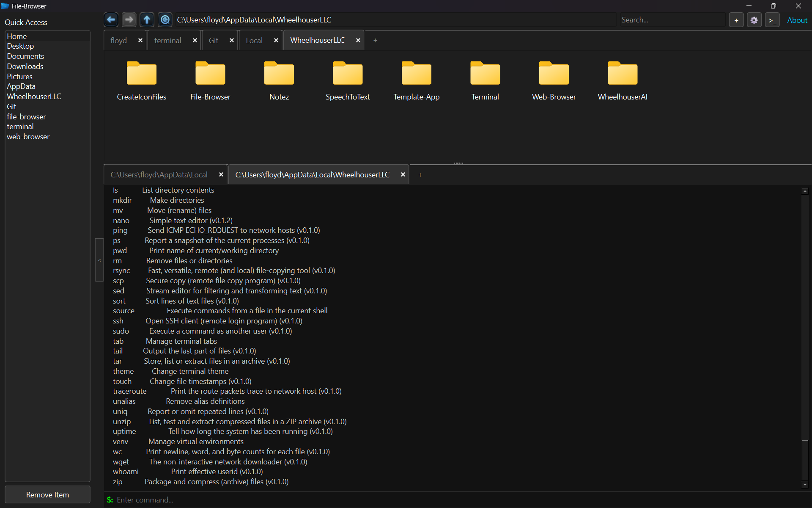Image resolution: width=812 pixels, height=508 pixels.
Task: Switch to the floyd tab
Action: coord(119,40)
